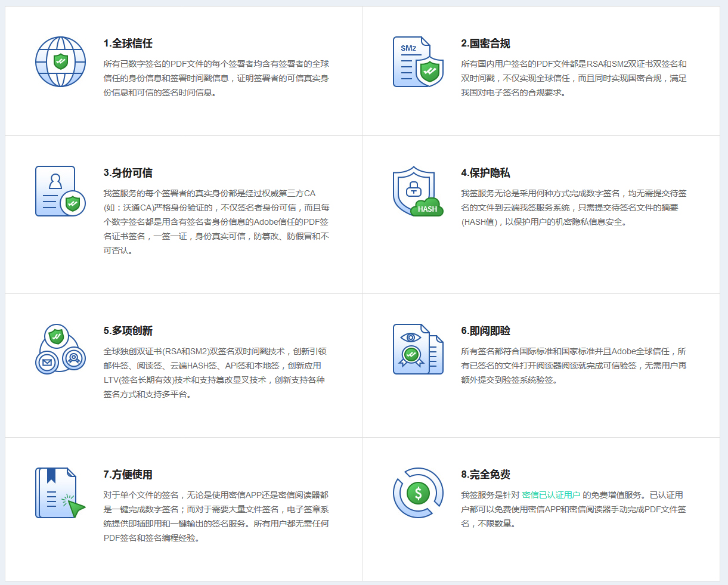Click the green dollar coin icon
The height and width of the screenshot is (585, 728).
[x=417, y=493]
